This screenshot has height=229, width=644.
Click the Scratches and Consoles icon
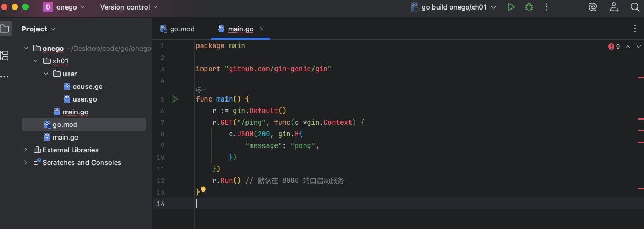37,162
